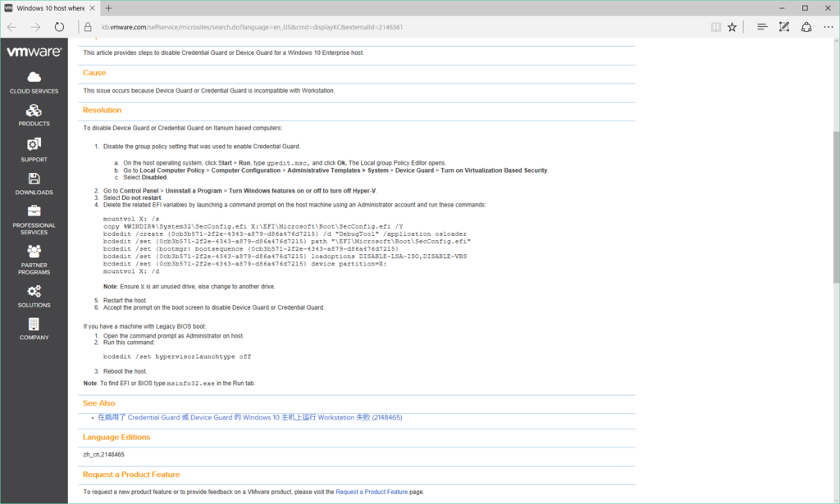The width and height of the screenshot is (840, 504).
Task: Click 'If you have a machine with Legacy BIOS boot' line
Action: click(x=144, y=326)
